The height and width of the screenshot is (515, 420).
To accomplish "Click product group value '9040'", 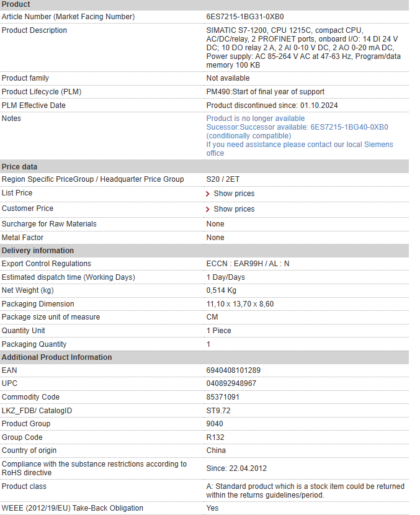I will tap(215, 424).
